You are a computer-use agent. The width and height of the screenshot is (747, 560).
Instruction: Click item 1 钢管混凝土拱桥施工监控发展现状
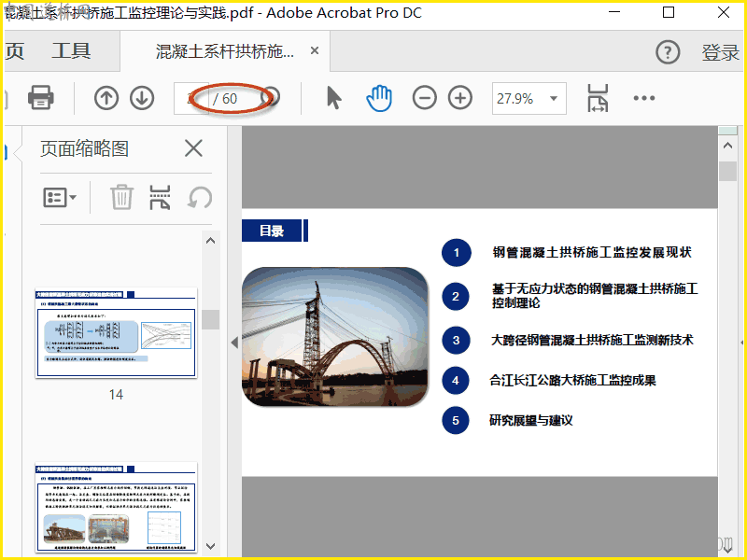[592, 252]
